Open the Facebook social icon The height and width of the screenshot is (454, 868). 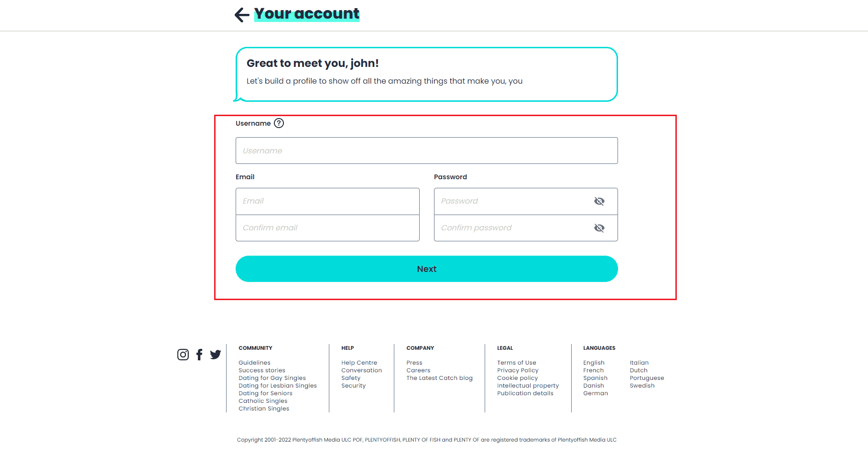point(199,355)
